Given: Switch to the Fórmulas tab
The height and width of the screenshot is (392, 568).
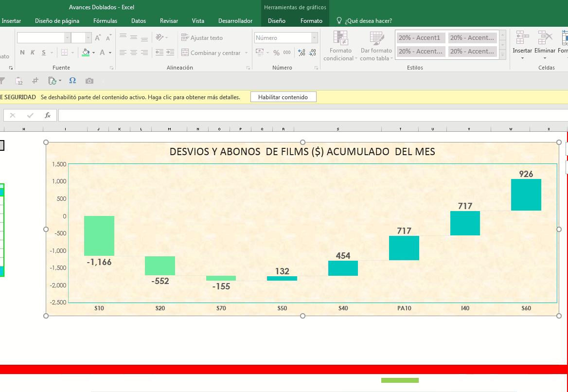Looking at the screenshot, I should pos(105,21).
